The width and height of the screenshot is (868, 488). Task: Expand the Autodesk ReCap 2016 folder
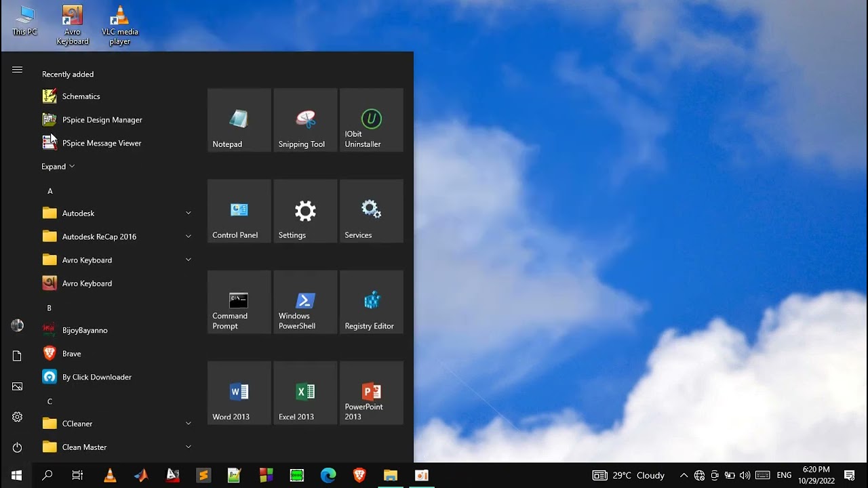tap(118, 237)
